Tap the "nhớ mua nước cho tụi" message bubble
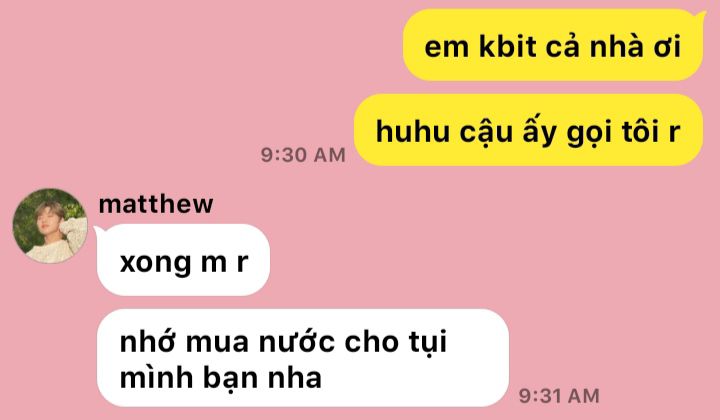This screenshot has height=420, width=720. click(x=303, y=358)
